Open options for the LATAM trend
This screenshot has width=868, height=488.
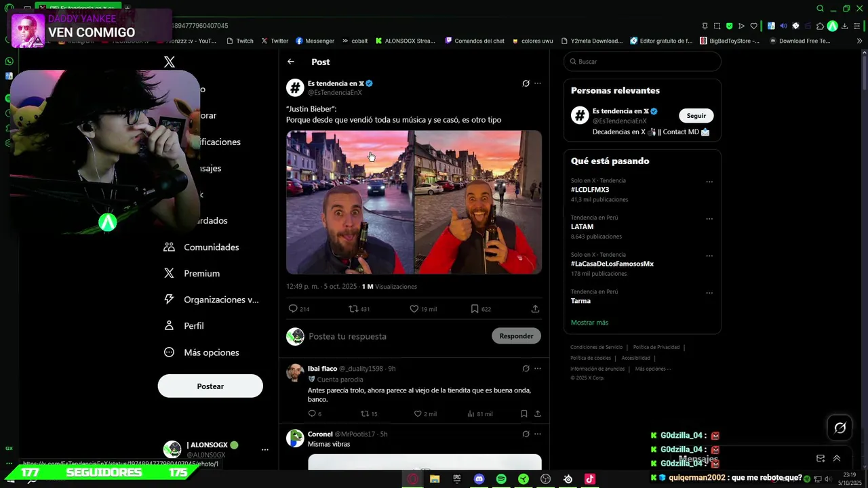coord(709,219)
